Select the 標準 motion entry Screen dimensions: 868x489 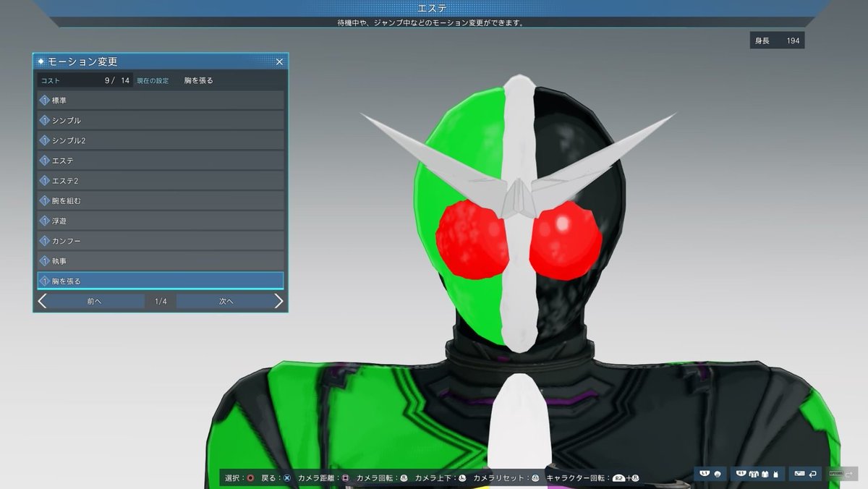coord(161,101)
